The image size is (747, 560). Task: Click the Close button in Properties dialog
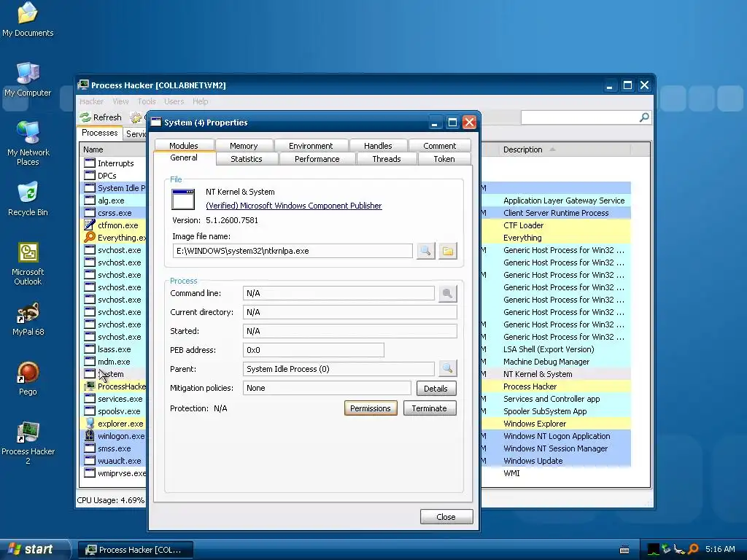click(446, 517)
